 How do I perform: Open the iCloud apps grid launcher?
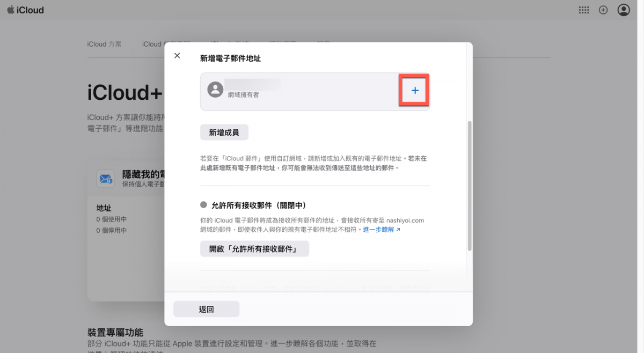click(584, 10)
